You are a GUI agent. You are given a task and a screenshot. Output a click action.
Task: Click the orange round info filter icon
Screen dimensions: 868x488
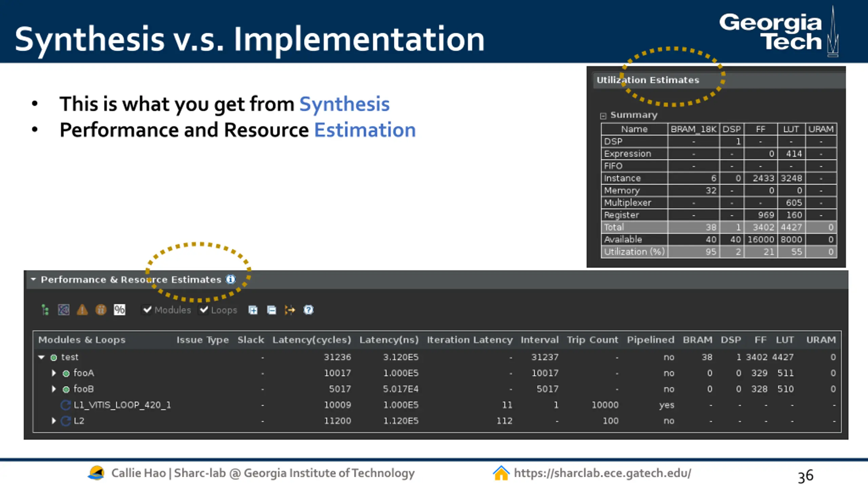click(x=101, y=309)
